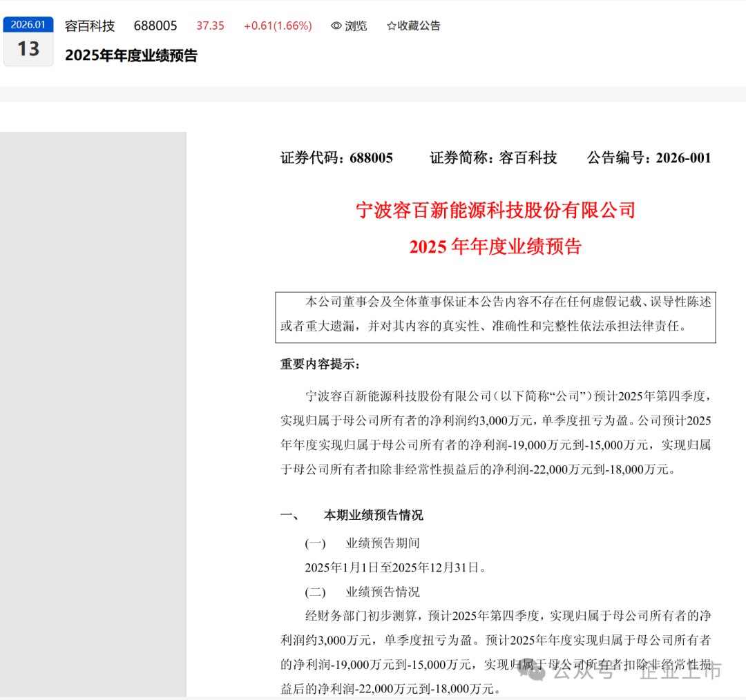Click the boxed board guarantee statement
Screen dimensions: 746x700
(x=495, y=317)
